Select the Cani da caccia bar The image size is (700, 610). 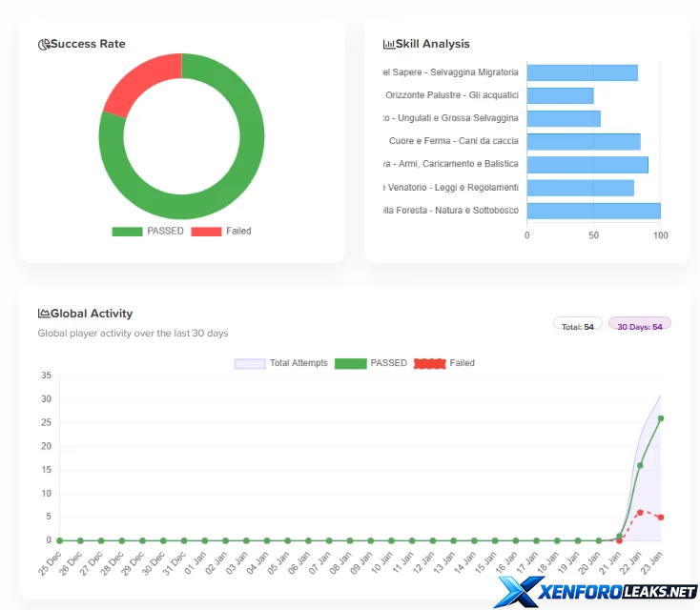click(x=583, y=142)
